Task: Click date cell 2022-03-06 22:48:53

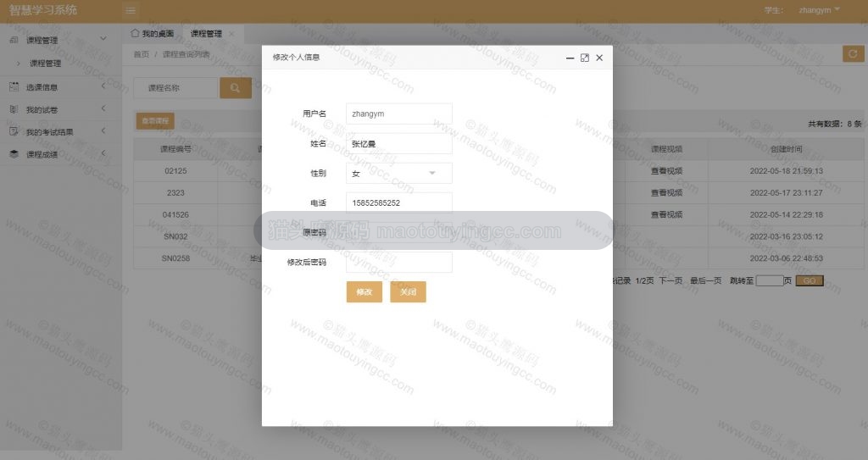Action: click(x=786, y=258)
